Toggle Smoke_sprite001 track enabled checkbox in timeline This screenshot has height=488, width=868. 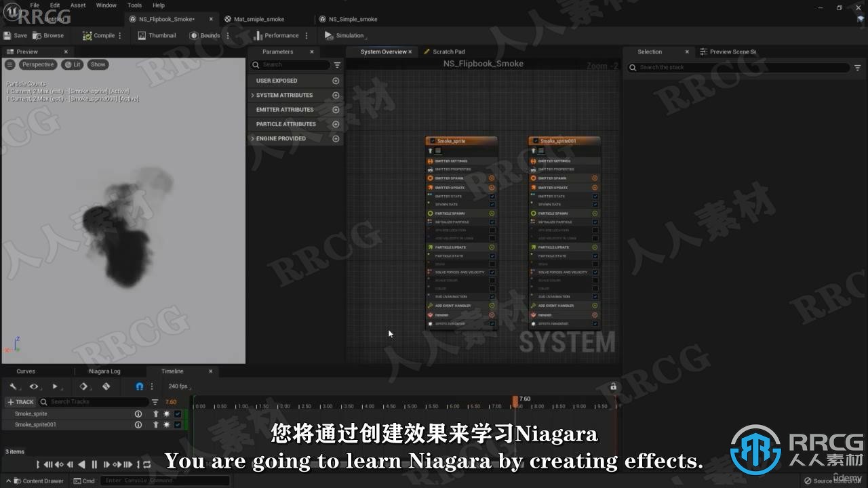coord(178,425)
